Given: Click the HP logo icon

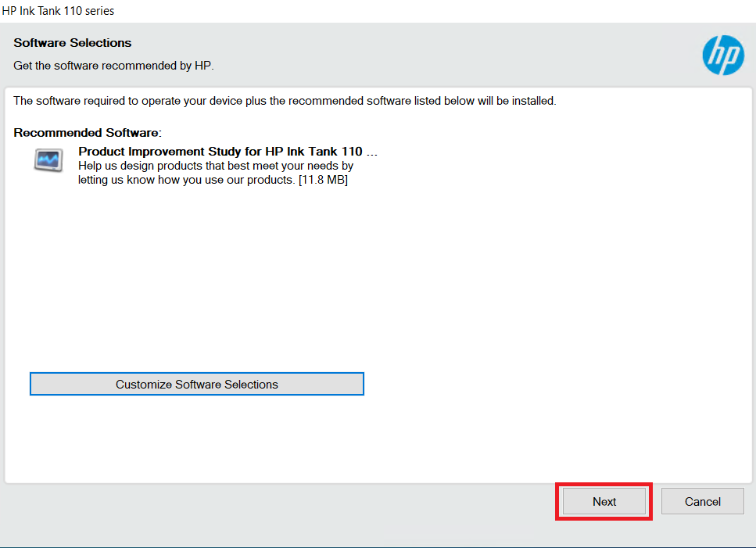Looking at the screenshot, I should coord(722,55).
